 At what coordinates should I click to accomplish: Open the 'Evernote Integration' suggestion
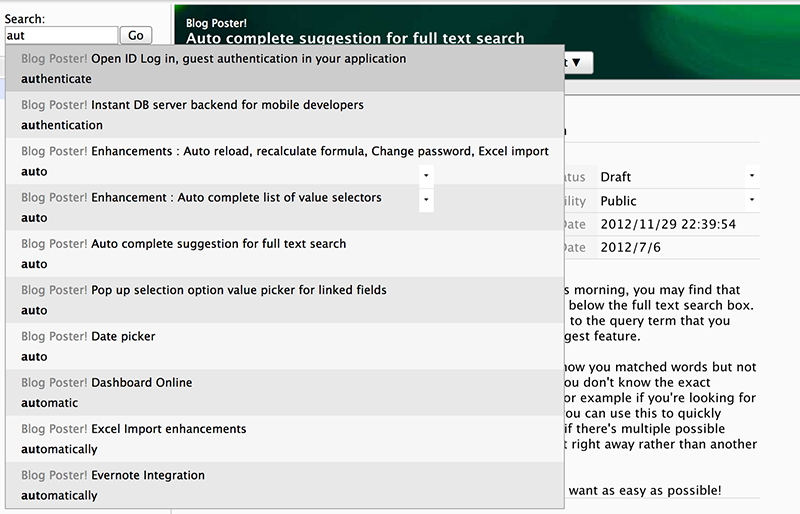point(285,485)
